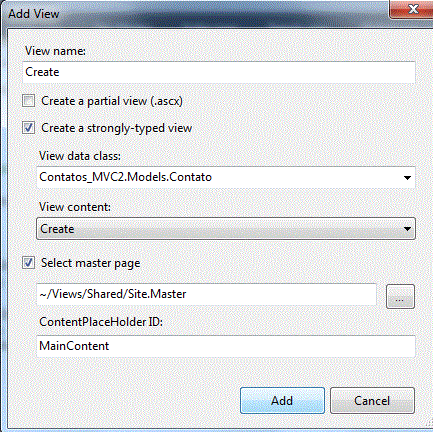Click the ~/Views/Shared/Site.Master path field
The height and width of the screenshot is (432, 433).
[x=207, y=294]
